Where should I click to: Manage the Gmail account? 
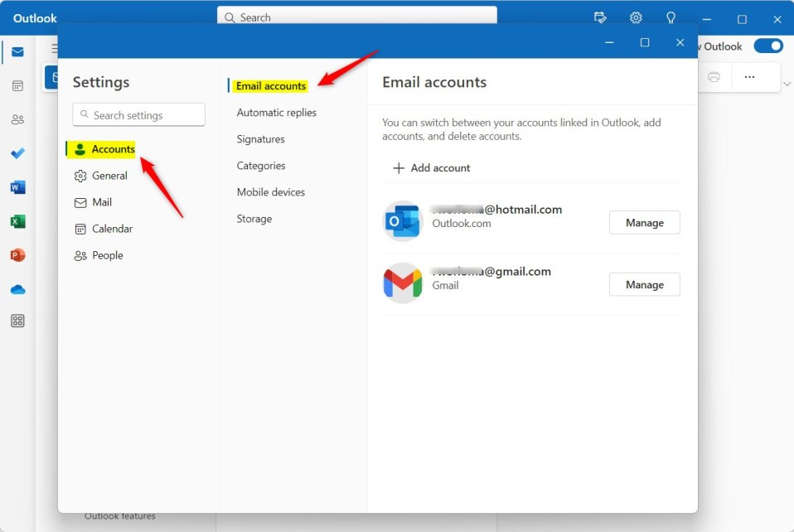tap(644, 284)
